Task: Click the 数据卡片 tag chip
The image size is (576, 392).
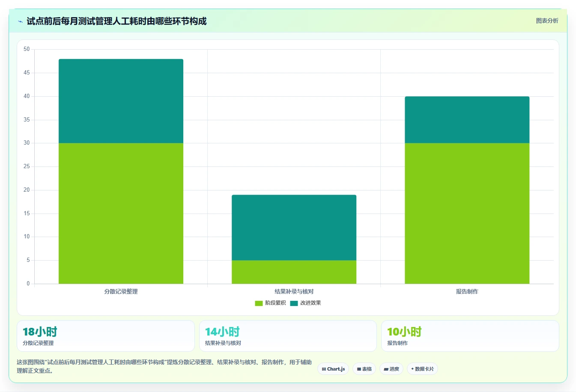Action: [x=422, y=369]
